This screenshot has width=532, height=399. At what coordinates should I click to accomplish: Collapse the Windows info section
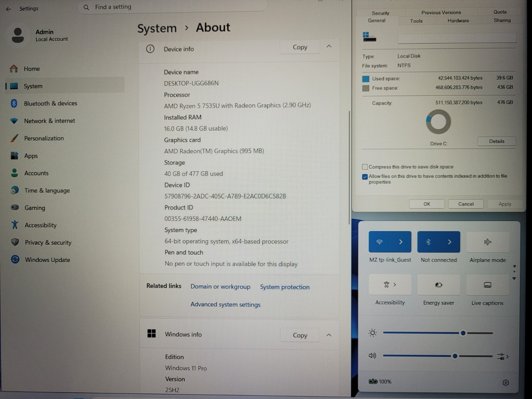(x=329, y=335)
